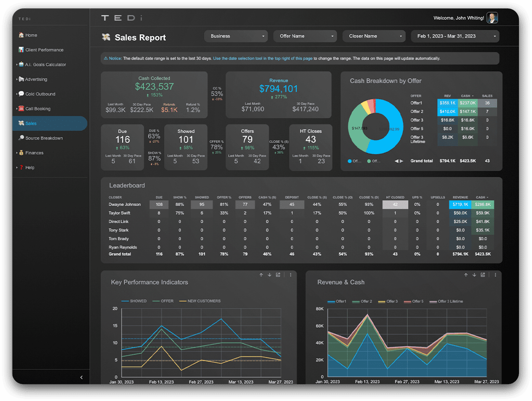Viewport: 532px width, 401px height.
Task: Sort ascending with Key Performance Indicators up arrow
Action: (x=261, y=275)
